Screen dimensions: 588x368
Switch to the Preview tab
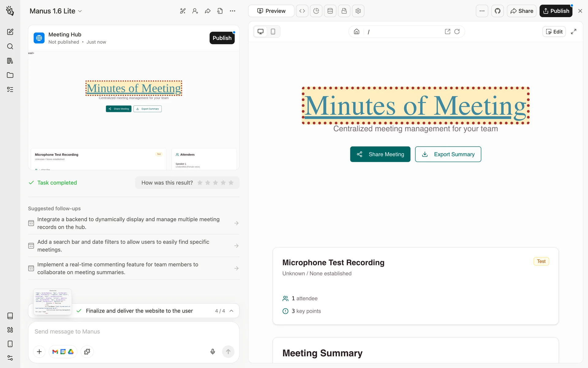(271, 11)
